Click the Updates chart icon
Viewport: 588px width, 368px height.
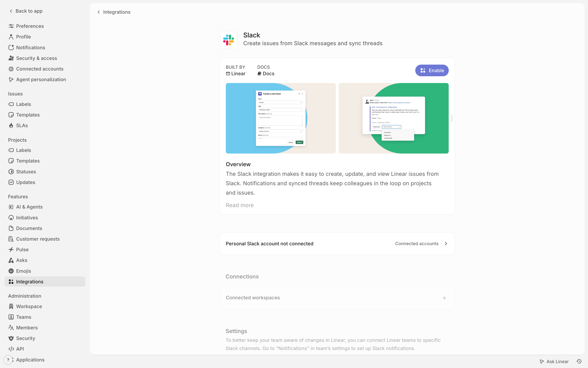click(x=11, y=182)
